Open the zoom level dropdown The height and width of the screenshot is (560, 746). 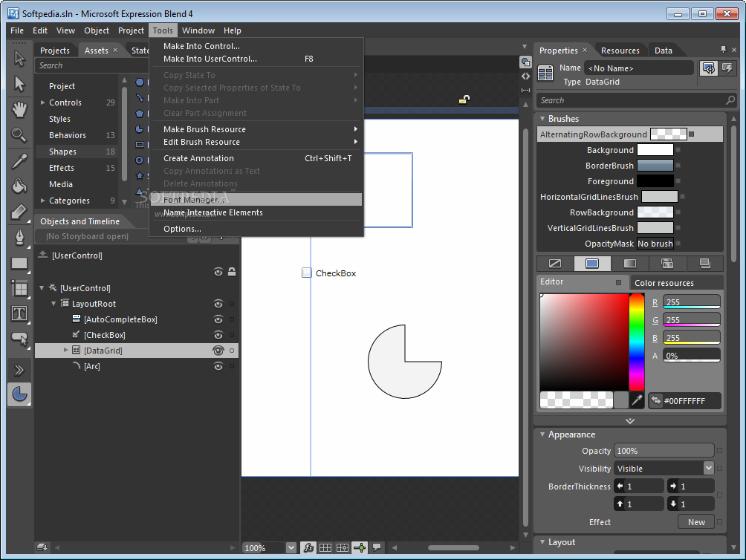[x=291, y=547]
